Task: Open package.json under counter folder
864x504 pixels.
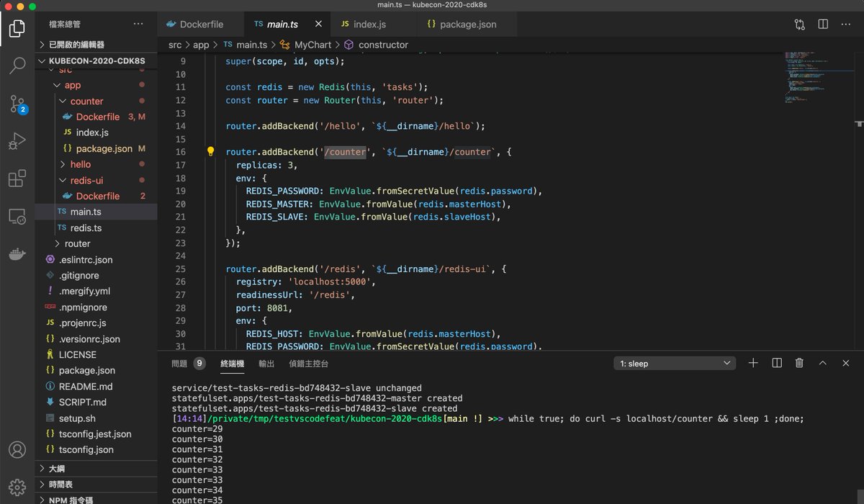Action: coord(96,148)
